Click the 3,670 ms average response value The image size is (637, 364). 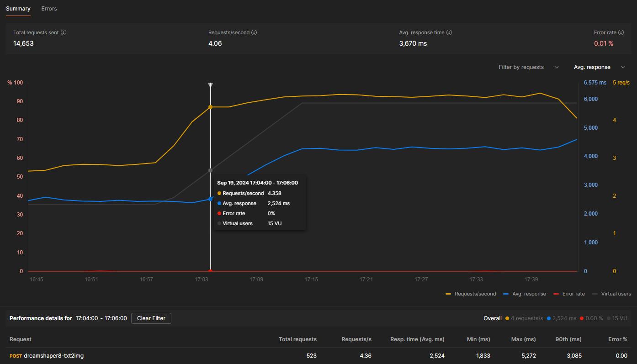pos(413,43)
